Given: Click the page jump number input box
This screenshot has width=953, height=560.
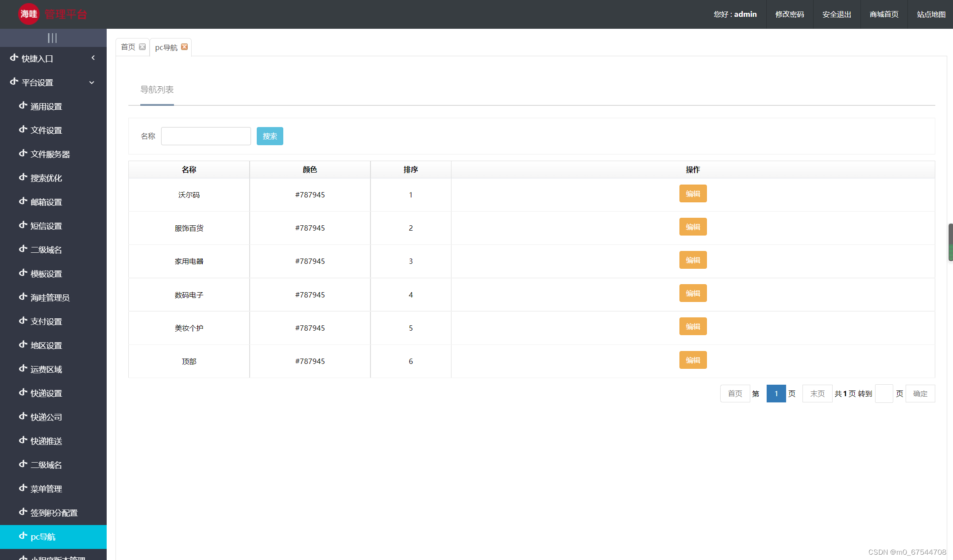Looking at the screenshot, I should 884,394.
